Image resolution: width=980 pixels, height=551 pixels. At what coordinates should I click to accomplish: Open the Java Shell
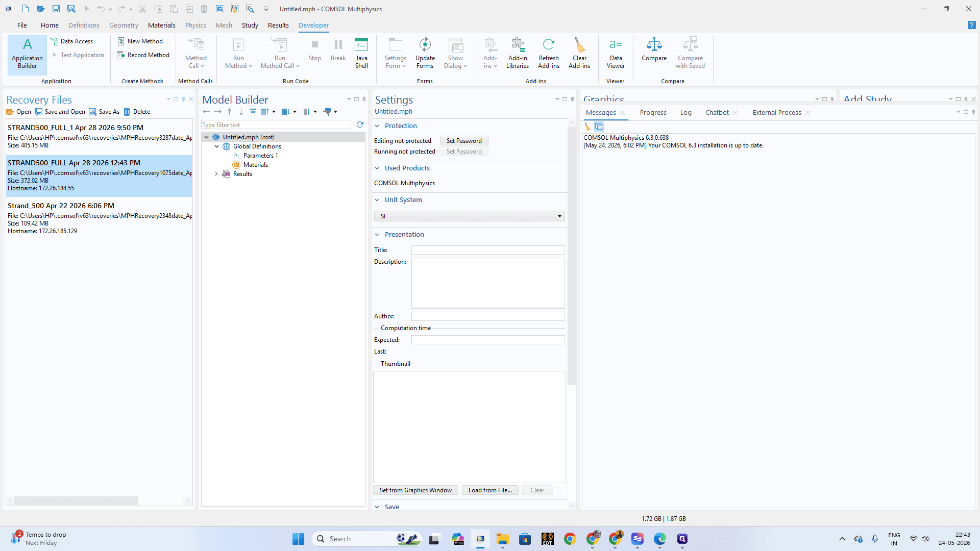[361, 53]
